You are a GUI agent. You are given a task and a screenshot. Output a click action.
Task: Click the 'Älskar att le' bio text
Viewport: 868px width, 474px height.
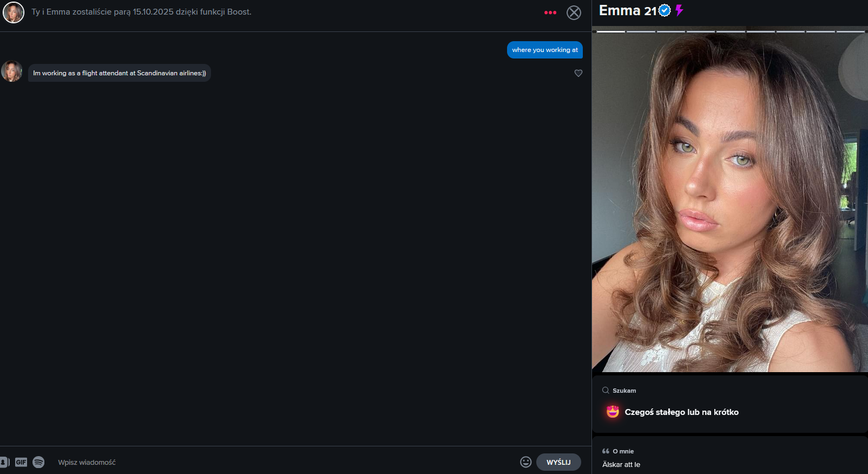click(x=621, y=464)
